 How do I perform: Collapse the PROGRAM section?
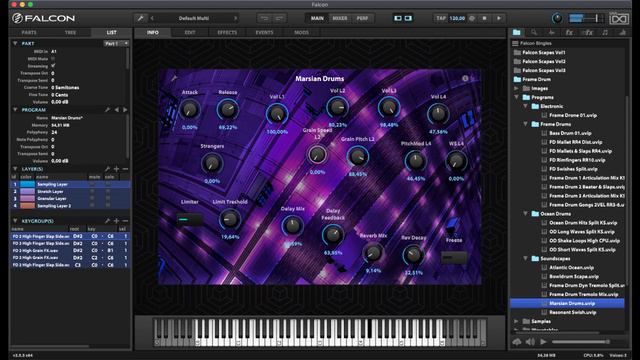[15, 110]
